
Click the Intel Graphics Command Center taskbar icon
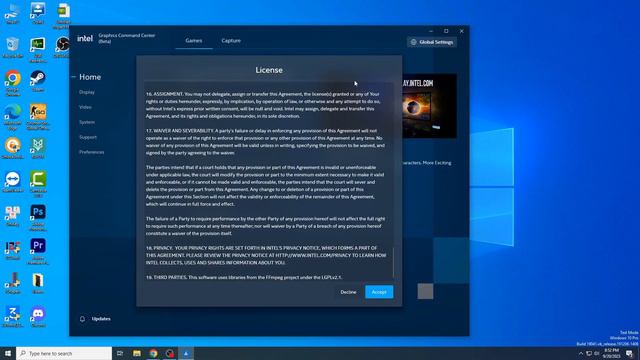coord(186,353)
